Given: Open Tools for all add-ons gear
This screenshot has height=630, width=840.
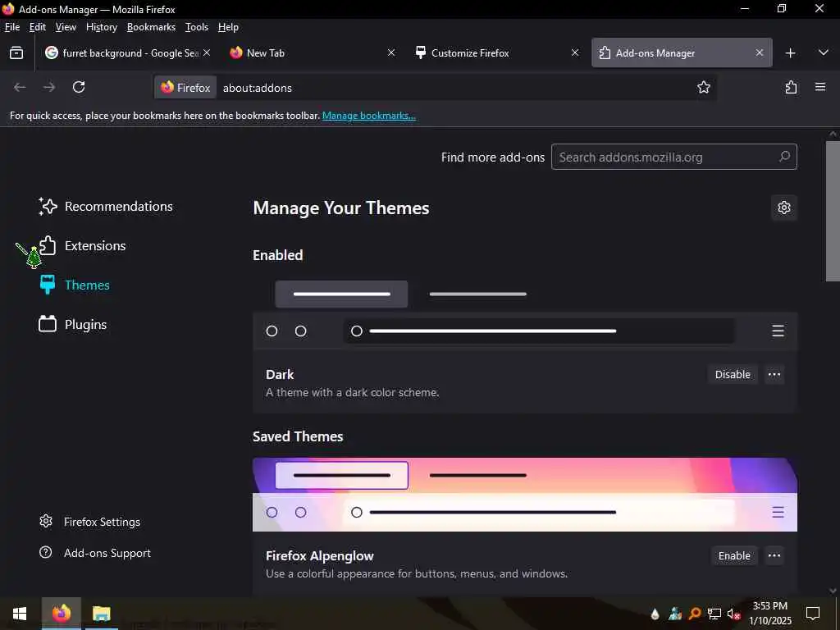Looking at the screenshot, I should pyautogui.click(x=784, y=208).
